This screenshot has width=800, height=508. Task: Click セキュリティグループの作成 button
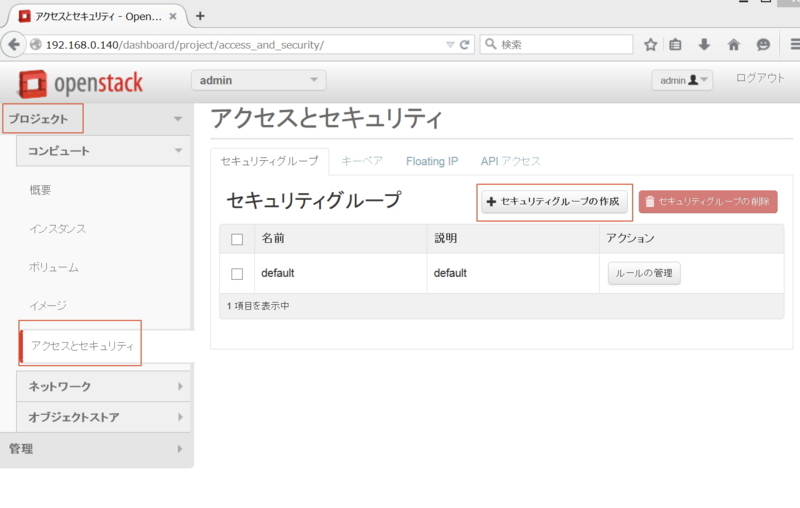(x=554, y=201)
